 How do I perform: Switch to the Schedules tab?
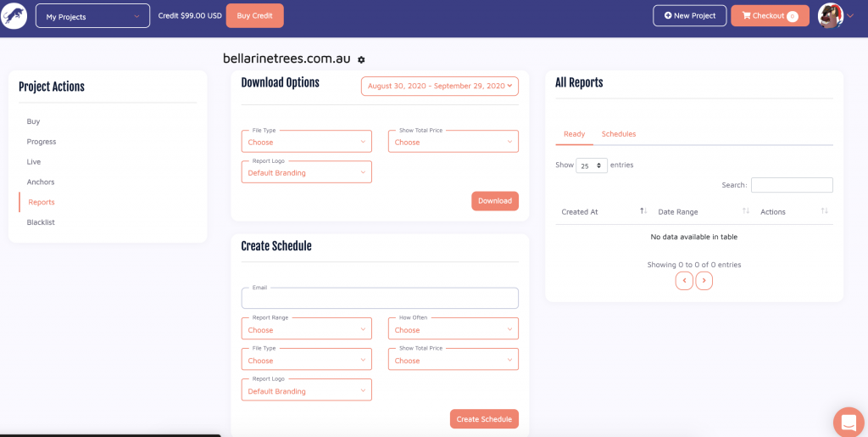(x=618, y=134)
